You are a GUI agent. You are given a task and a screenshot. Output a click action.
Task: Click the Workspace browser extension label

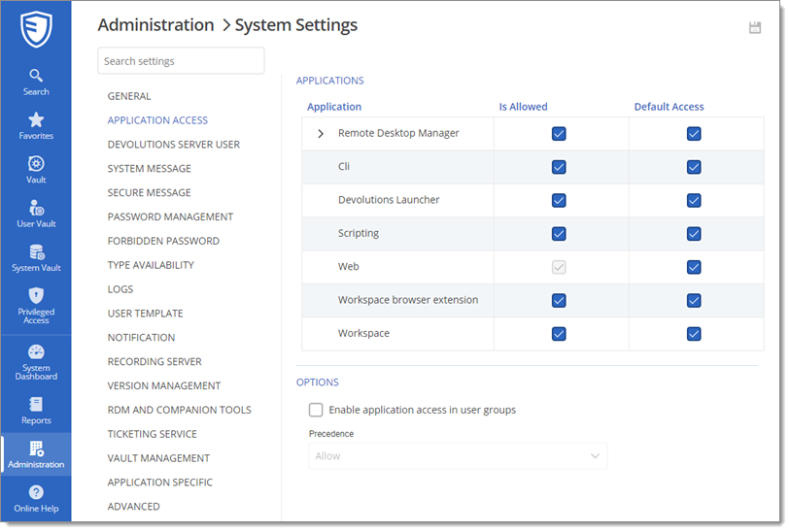point(408,300)
